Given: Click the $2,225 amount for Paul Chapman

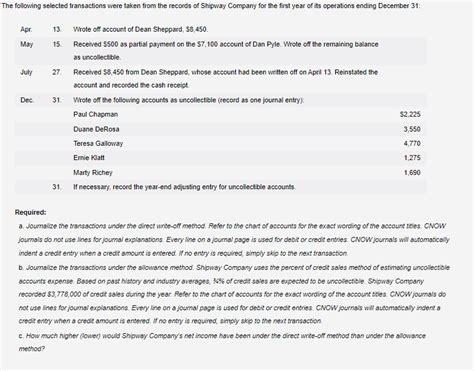Looking at the screenshot, I should (410, 114).
